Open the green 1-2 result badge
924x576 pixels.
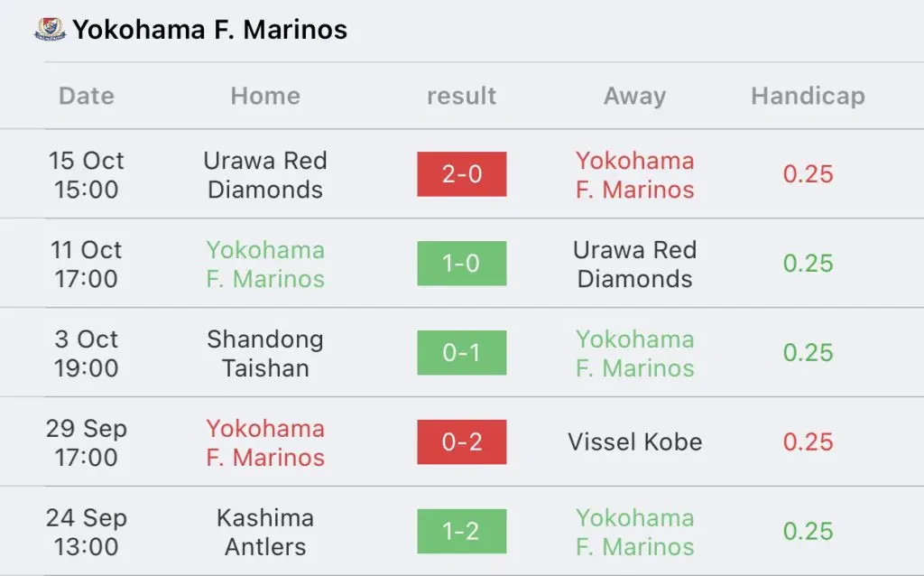(x=461, y=531)
